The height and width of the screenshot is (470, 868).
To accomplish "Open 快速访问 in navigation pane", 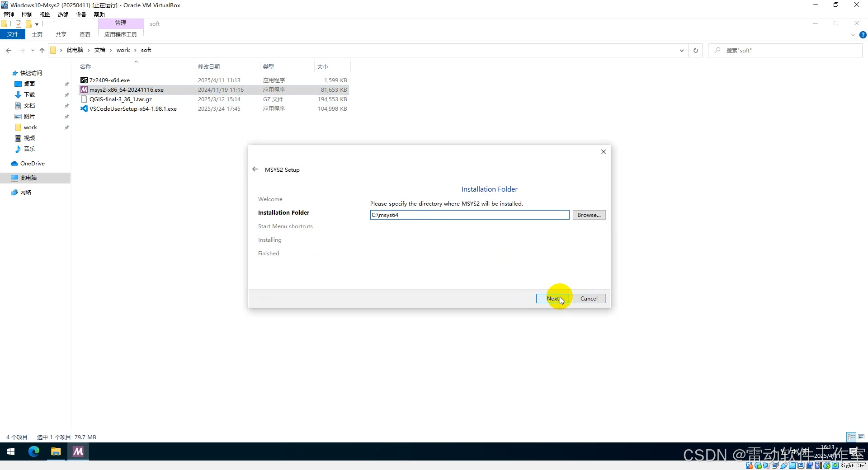I will point(31,73).
